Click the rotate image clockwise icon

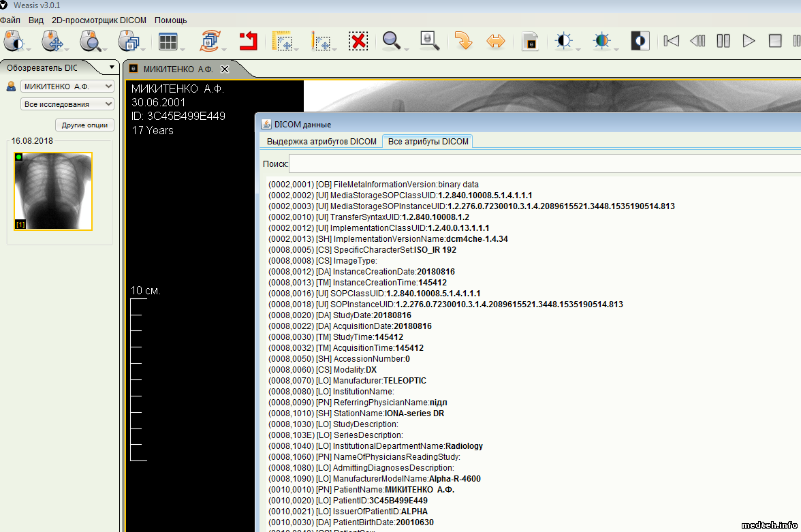pos(464,42)
